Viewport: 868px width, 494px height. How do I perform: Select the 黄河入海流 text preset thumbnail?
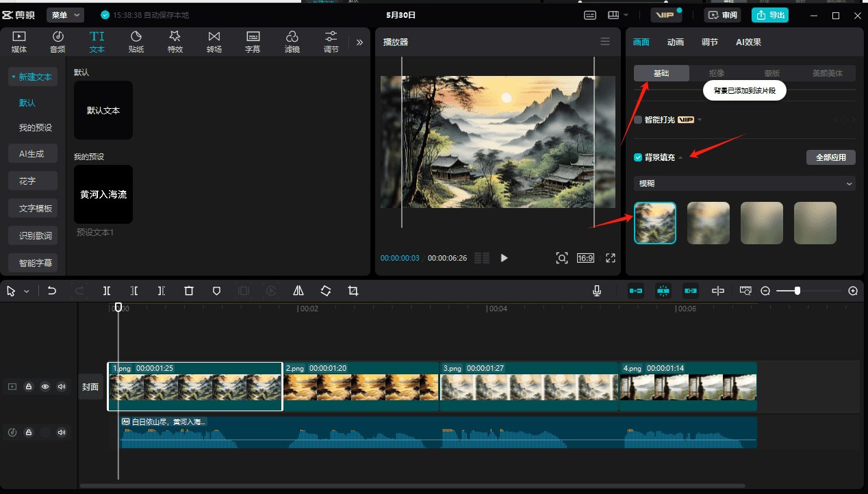coord(103,194)
